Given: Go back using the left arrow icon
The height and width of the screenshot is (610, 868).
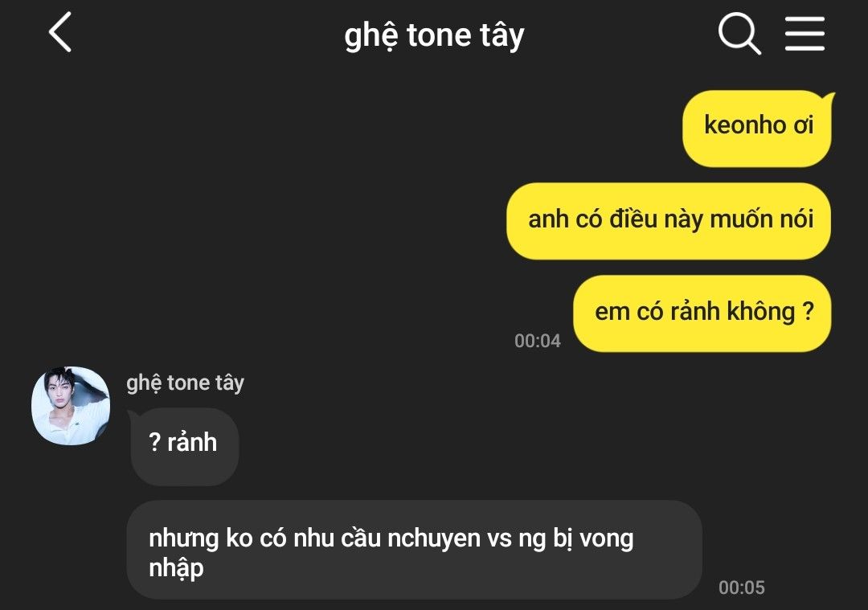Looking at the screenshot, I should pyautogui.click(x=59, y=32).
